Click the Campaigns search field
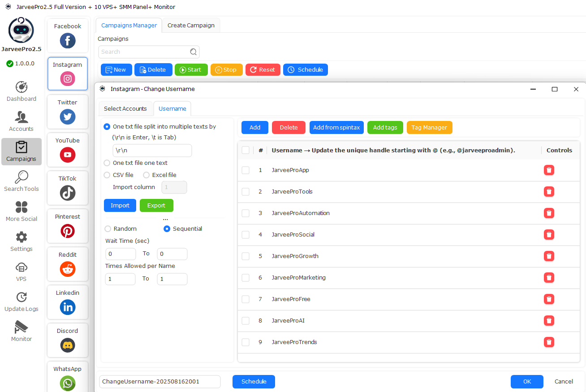The image size is (586, 392). pos(149,52)
